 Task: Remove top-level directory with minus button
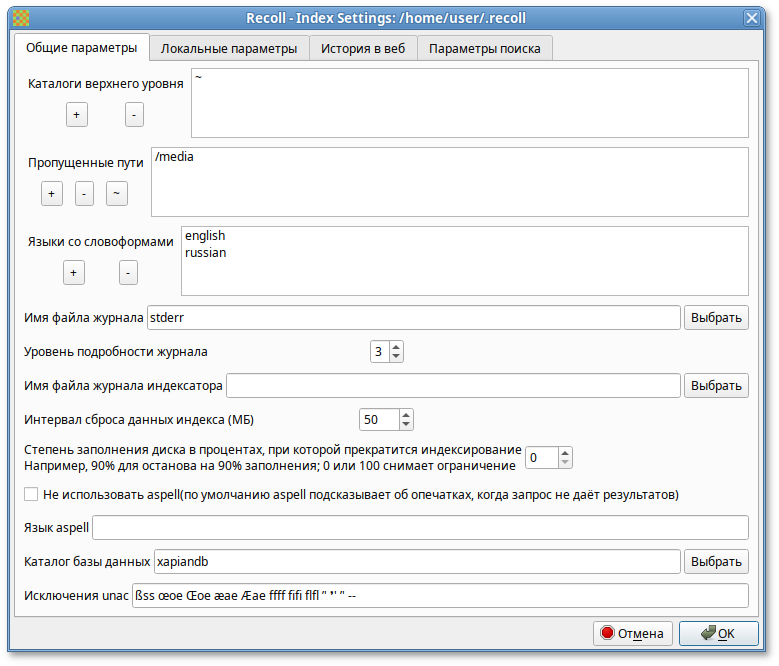134,115
